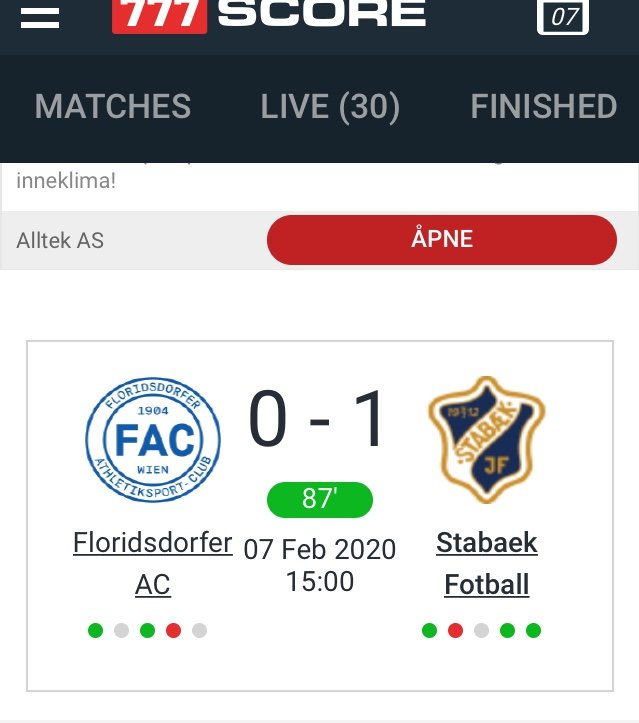Open the hamburger menu icon
This screenshot has width=639, height=723.
(40, 18)
